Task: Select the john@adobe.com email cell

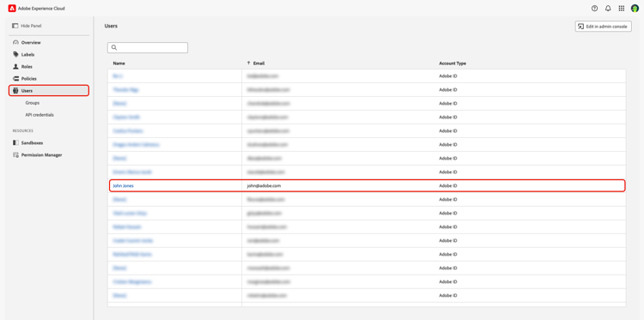Action: click(264, 186)
